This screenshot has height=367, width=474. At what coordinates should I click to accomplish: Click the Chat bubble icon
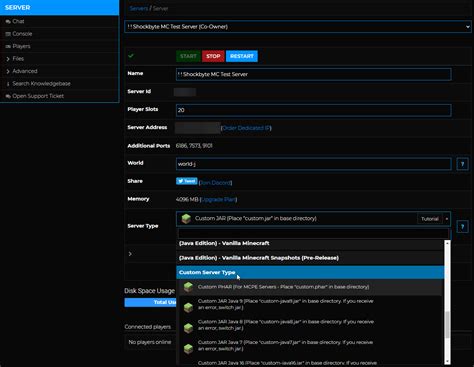(8, 21)
